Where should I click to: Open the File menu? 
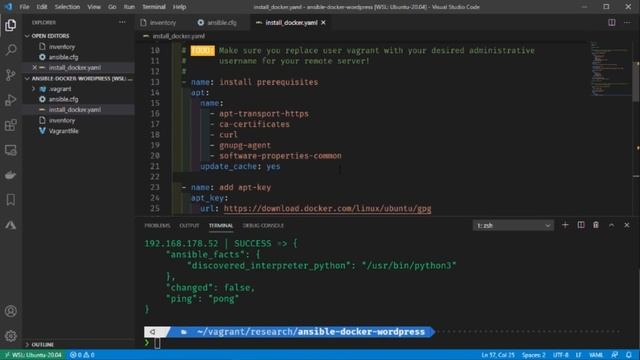(24, 7)
